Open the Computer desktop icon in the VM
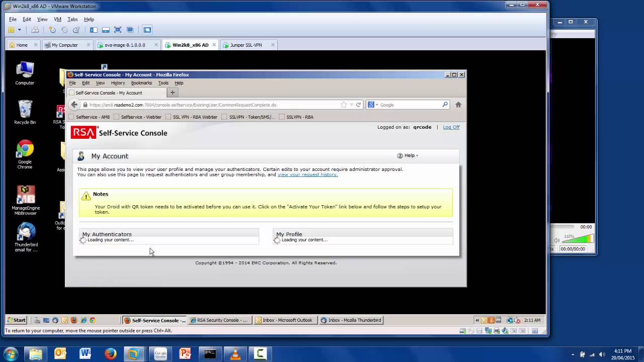This screenshot has width=644, height=362. [x=25, y=73]
